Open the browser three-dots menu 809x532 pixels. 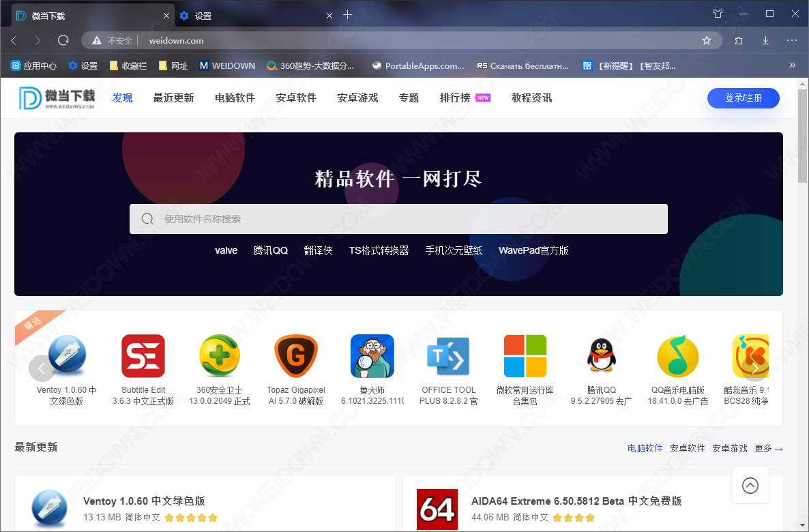pyautogui.click(x=792, y=40)
